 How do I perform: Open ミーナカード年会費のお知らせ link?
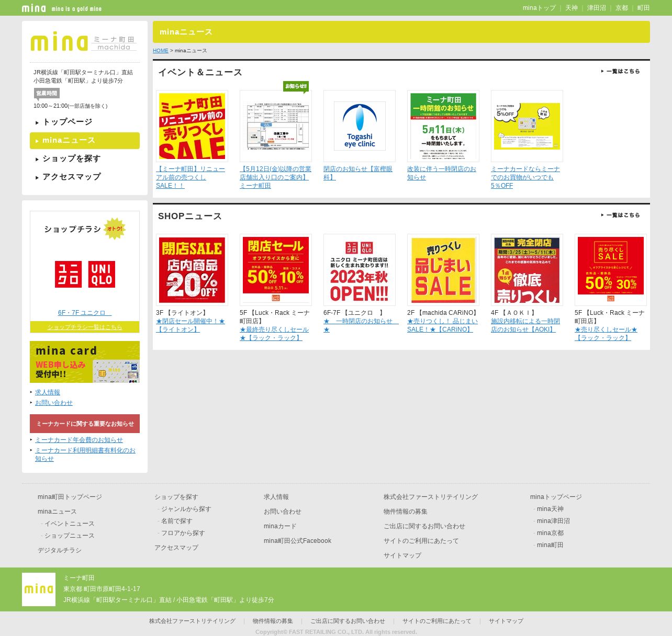point(79,440)
